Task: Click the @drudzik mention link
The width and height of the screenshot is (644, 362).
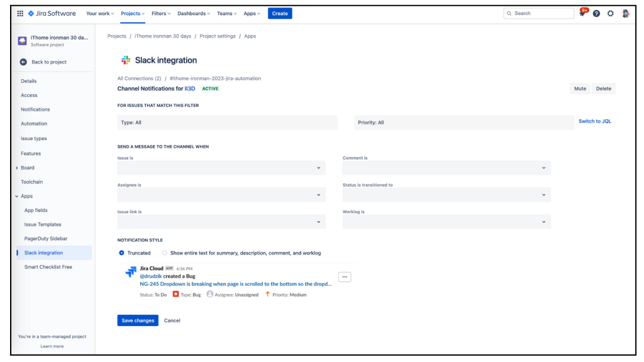Action: pos(151,277)
